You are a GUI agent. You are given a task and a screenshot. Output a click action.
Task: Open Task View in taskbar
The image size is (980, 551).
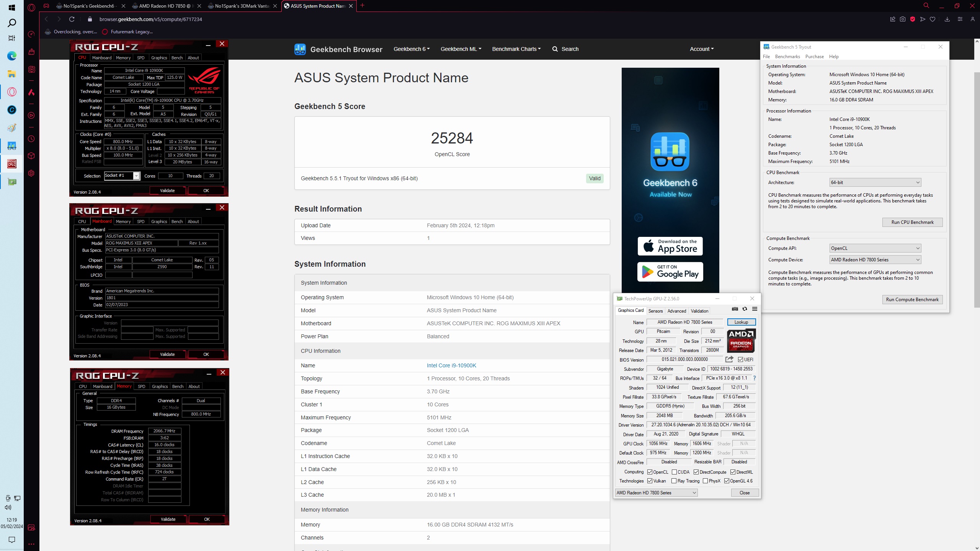click(12, 38)
